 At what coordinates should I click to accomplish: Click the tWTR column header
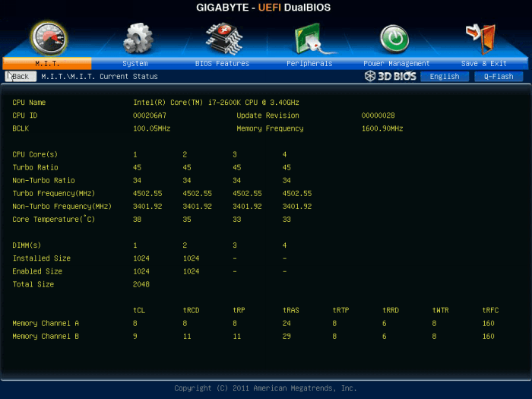click(x=440, y=310)
